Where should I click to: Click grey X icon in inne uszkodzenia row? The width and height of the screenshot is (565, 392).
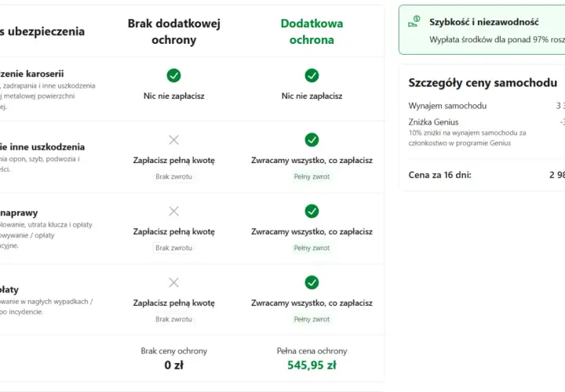tap(173, 140)
